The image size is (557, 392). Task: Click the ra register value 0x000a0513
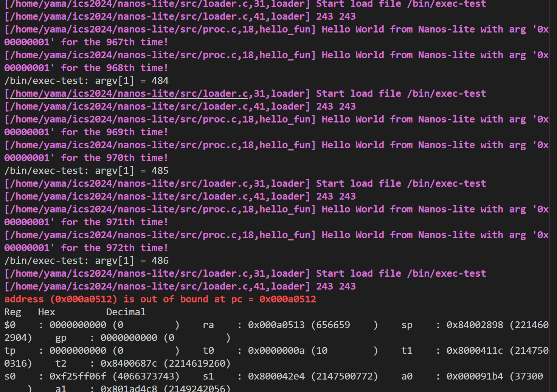(x=276, y=325)
